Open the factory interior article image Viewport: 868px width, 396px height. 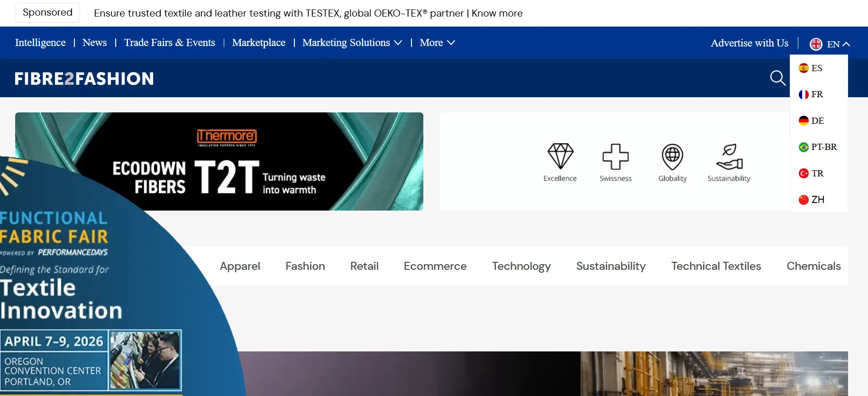714,374
